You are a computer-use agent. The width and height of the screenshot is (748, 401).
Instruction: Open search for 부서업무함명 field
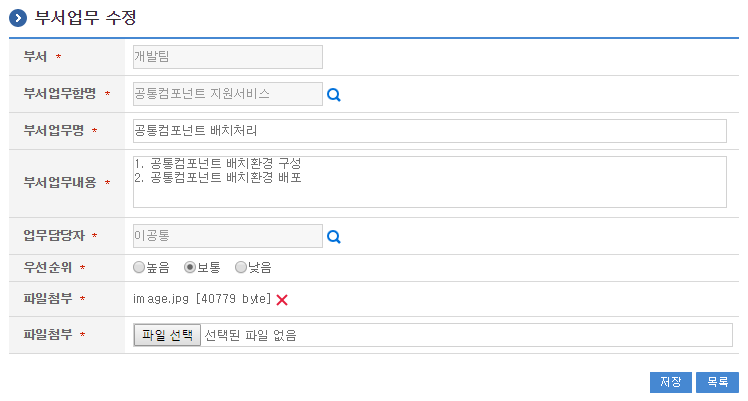[335, 95]
